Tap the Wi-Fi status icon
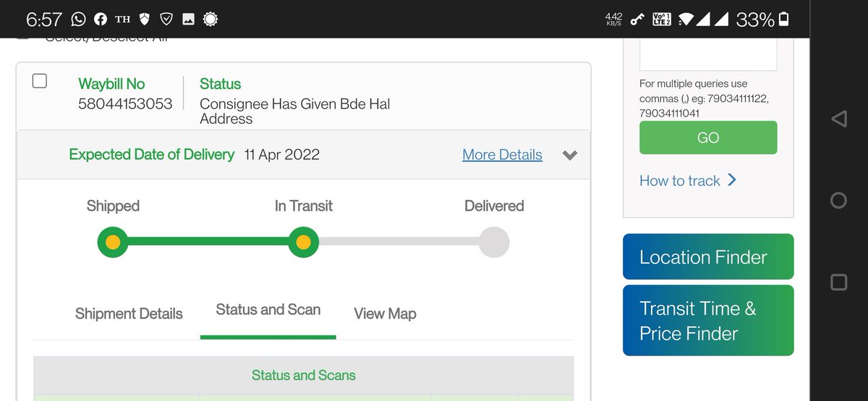 tap(686, 20)
